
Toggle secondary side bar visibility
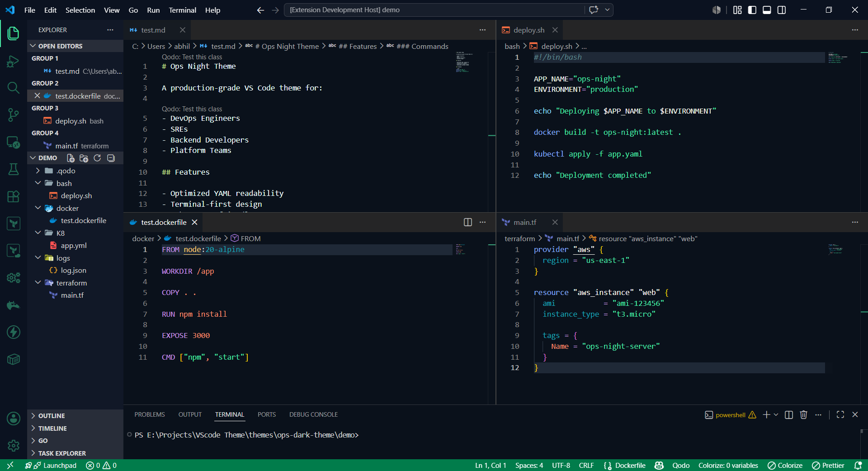782,10
